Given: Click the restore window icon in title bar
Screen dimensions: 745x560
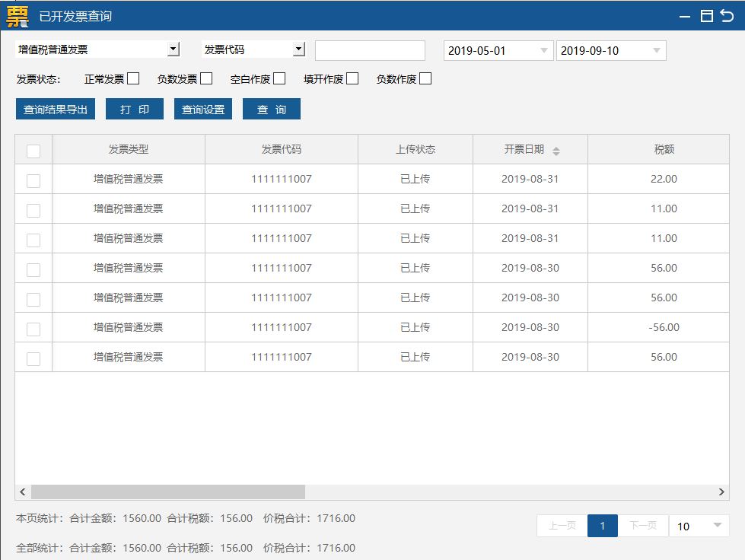Looking at the screenshot, I should 707,16.
